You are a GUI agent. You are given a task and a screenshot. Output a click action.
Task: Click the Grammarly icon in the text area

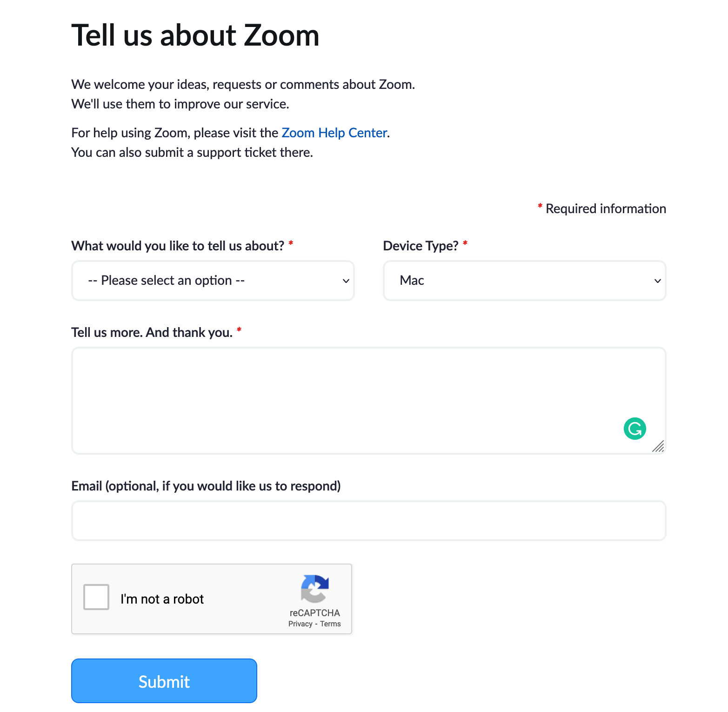(x=634, y=429)
